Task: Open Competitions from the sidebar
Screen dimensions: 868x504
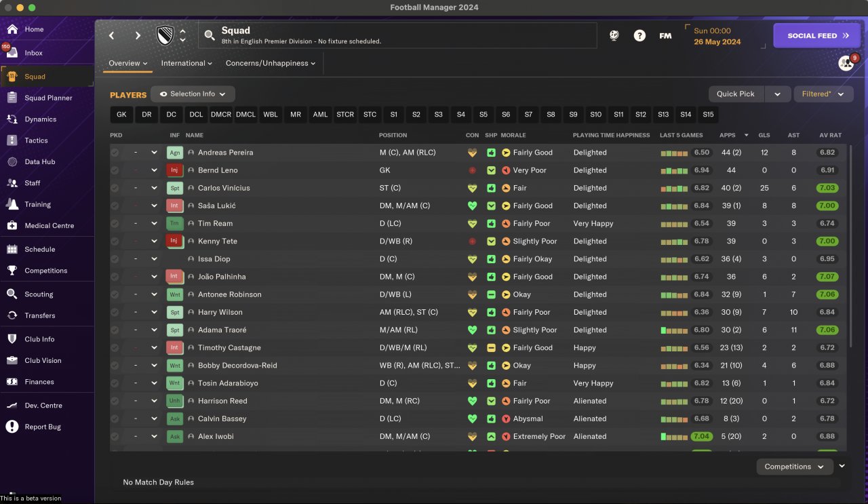Action: click(47, 271)
